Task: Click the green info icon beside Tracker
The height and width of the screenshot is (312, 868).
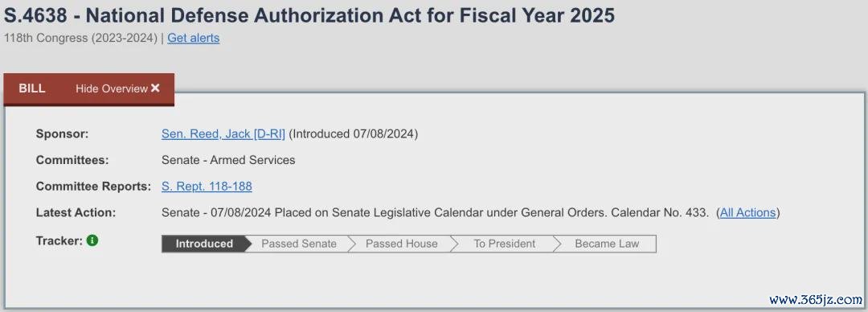Action: coord(92,241)
